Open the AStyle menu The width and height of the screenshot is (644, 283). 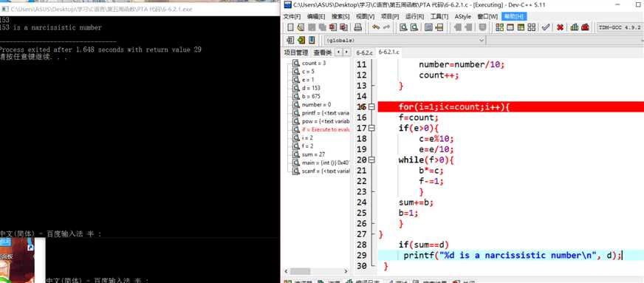coord(462,16)
